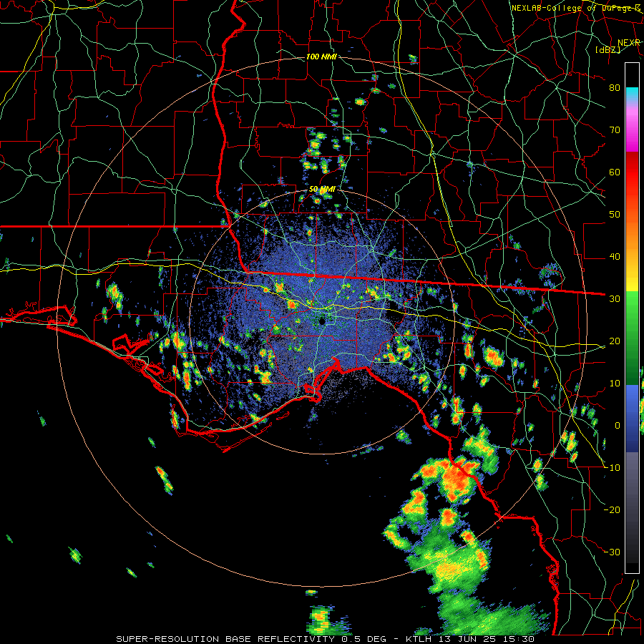
Task: Click the 60 value on dBZ scale
Action: click(x=615, y=172)
